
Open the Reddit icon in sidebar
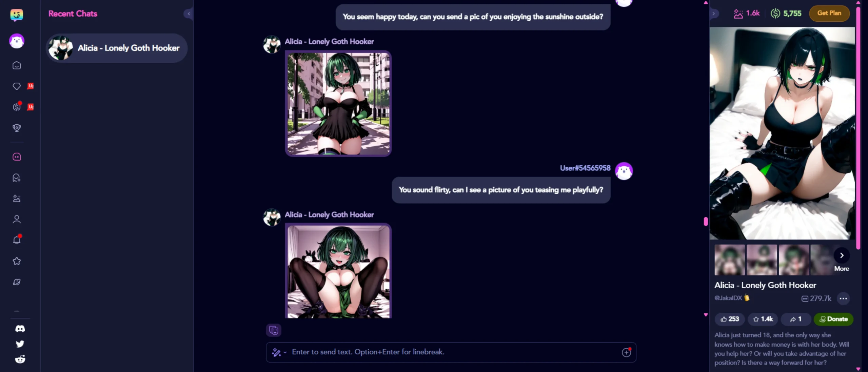(20, 359)
